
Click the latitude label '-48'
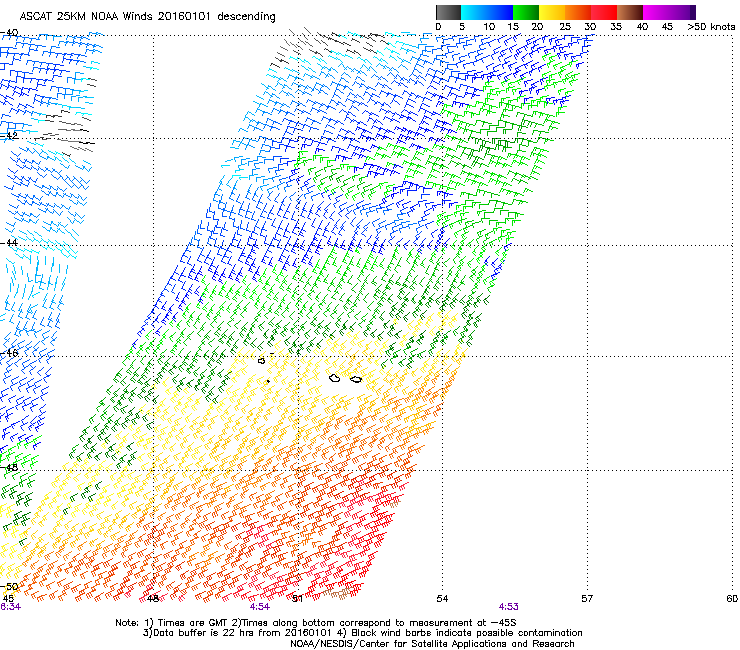tap(9, 467)
